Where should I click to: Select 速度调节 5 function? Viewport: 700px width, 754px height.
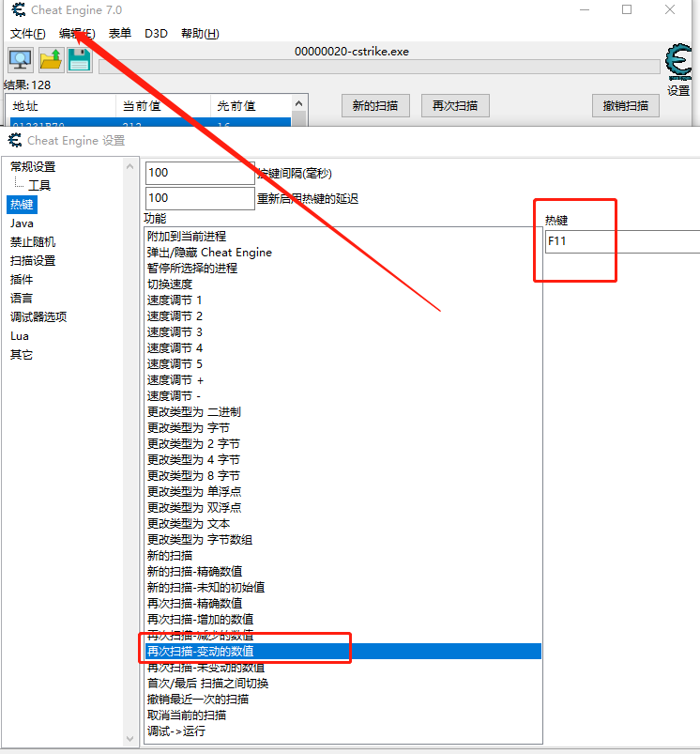(175, 364)
